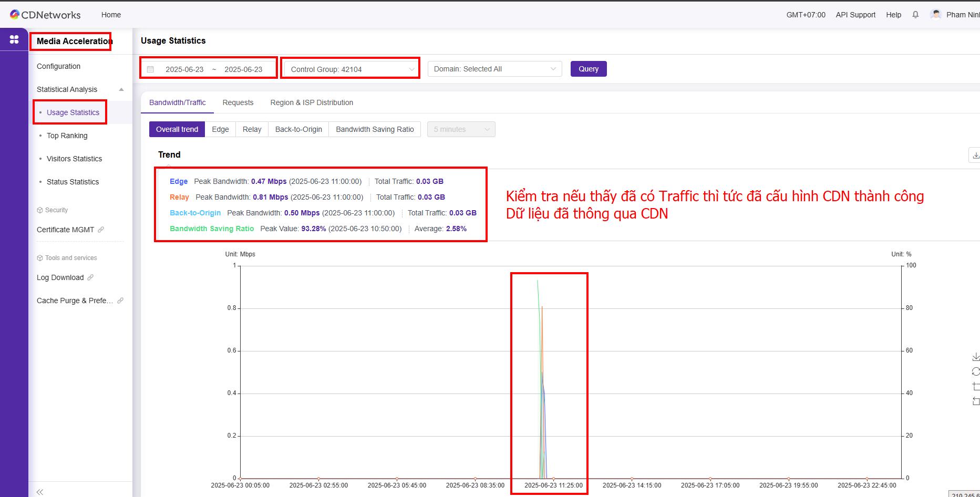Collapse the Statistical Analysis section
This screenshot has height=497, width=980.
point(121,89)
